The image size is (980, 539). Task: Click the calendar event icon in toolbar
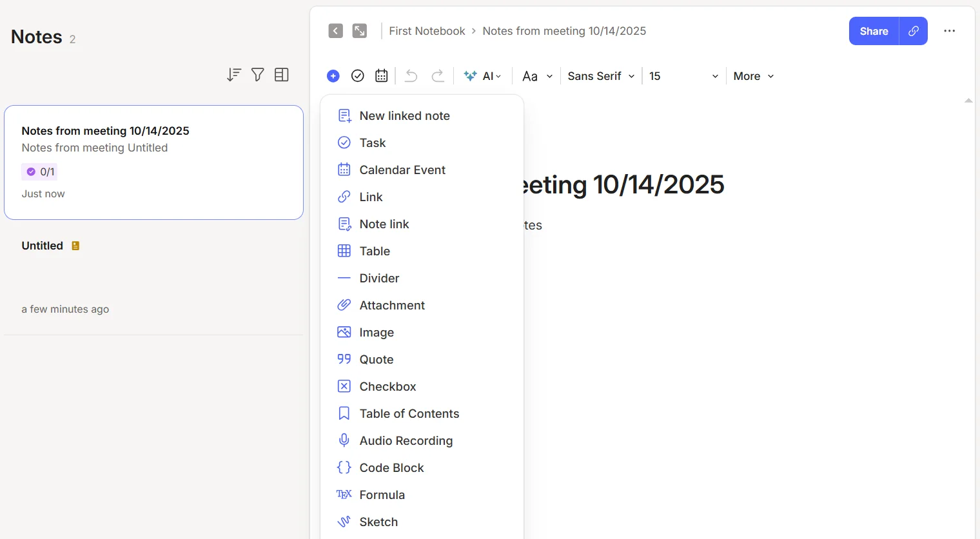click(x=381, y=75)
